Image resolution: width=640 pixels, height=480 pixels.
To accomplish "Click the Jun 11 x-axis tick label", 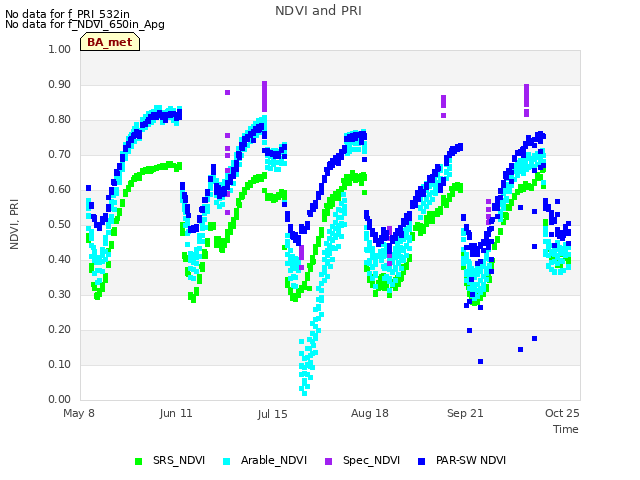I will pos(176,413).
